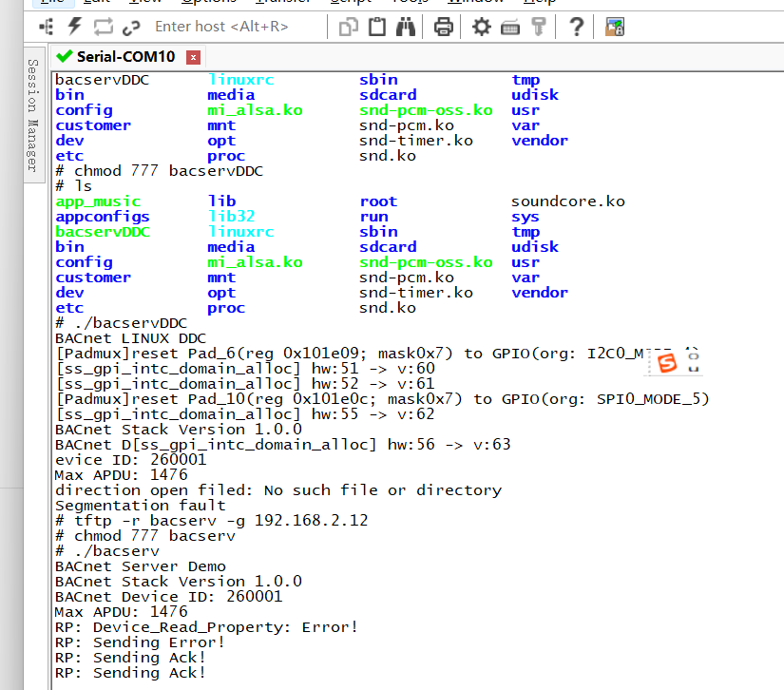Open Help question mark icon
The height and width of the screenshot is (690, 784).
[x=577, y=27]
